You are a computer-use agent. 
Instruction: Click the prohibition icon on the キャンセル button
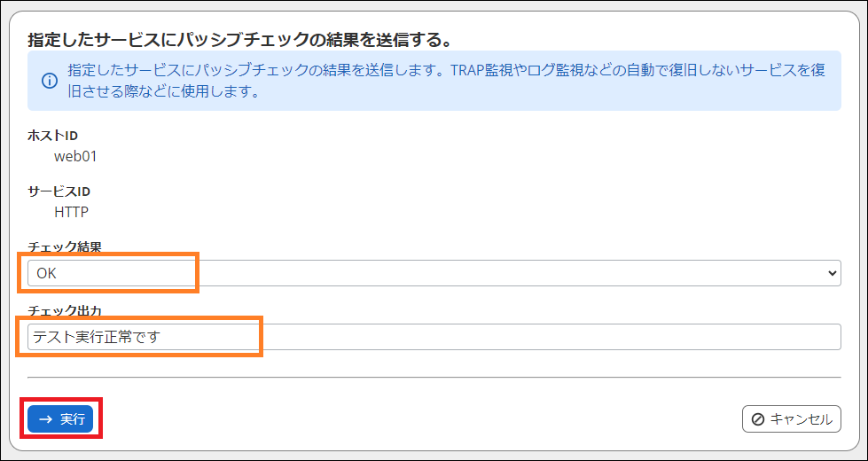click(x=758, y=419)
